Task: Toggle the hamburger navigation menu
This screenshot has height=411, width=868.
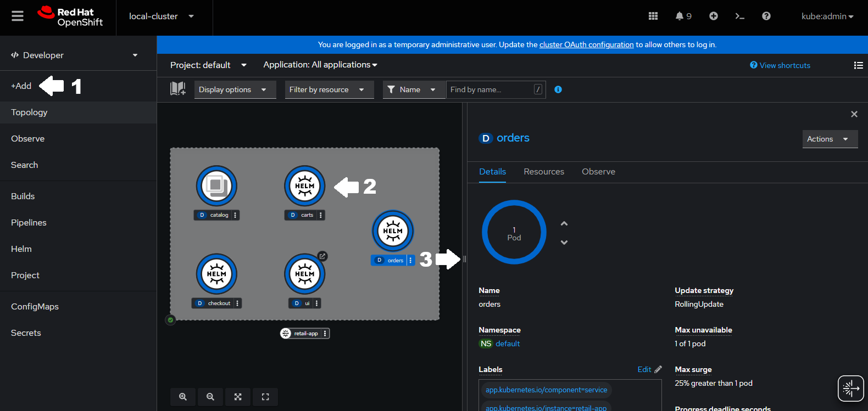Action: [18, 16]
